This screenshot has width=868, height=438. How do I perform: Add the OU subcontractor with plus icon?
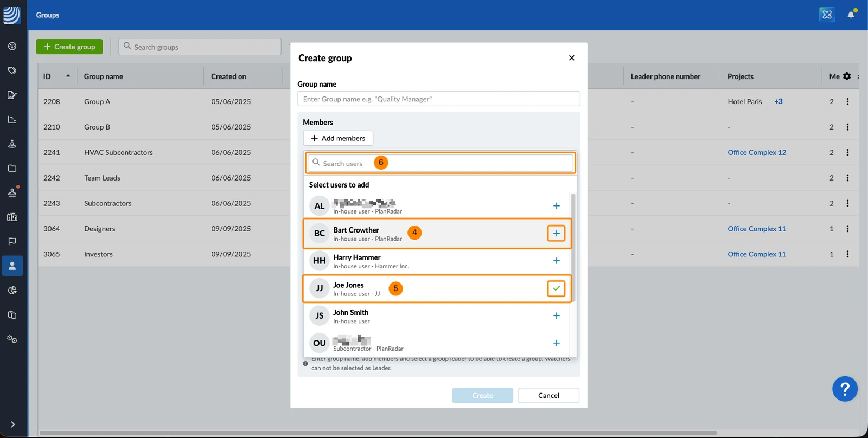(x=556, y=343)
